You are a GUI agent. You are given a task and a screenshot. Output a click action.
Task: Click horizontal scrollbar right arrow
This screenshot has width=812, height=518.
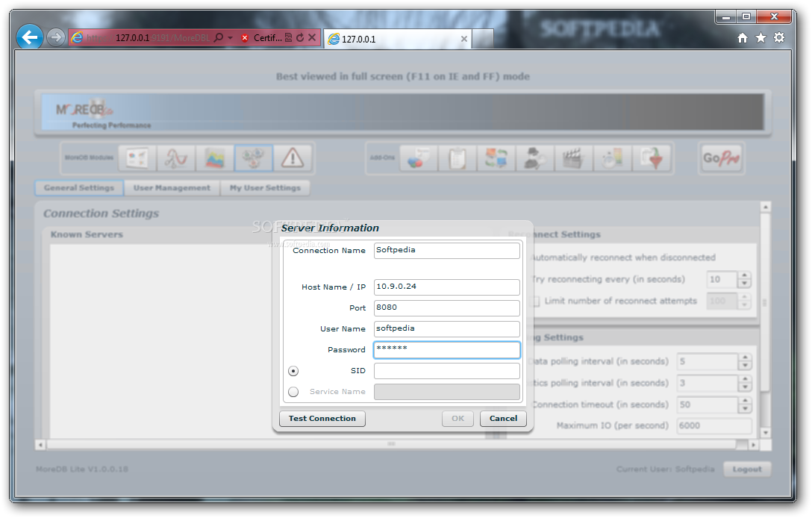point(754,444)
